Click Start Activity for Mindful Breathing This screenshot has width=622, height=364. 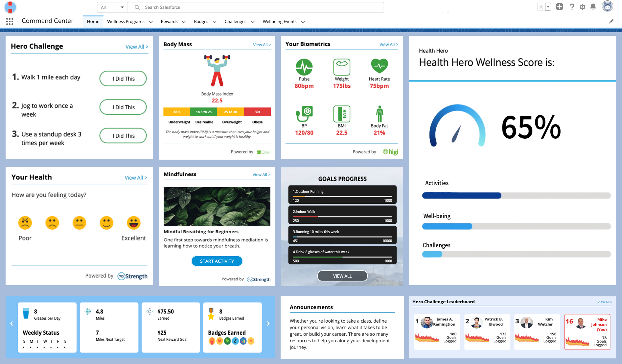tap(217, 261)
